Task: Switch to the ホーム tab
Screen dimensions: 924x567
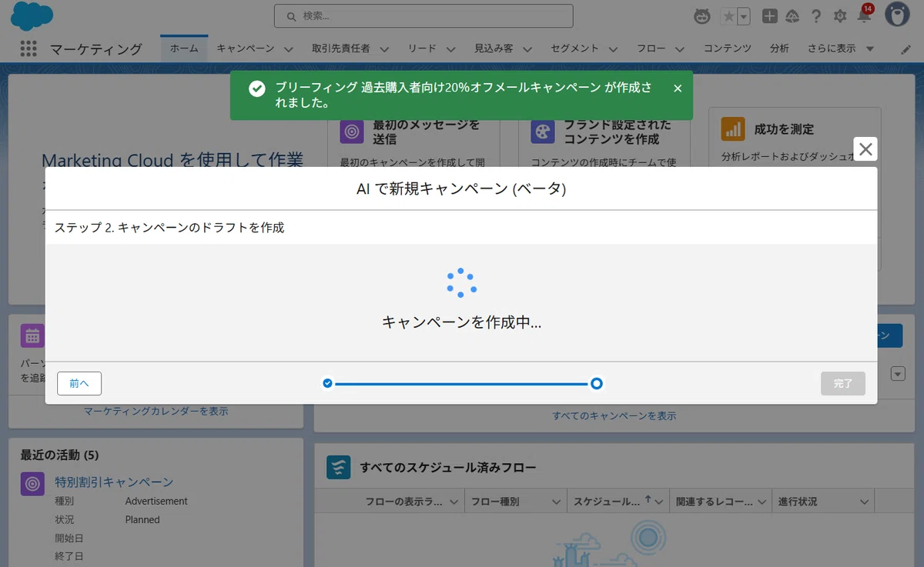Action: 184,48
